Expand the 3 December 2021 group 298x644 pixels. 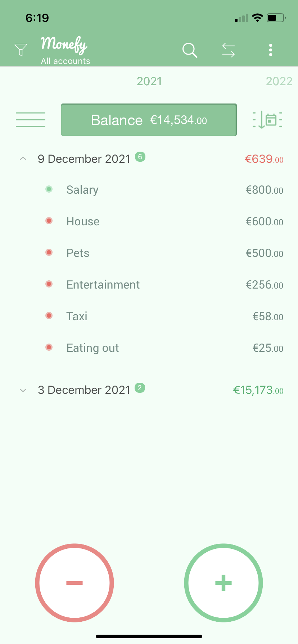[23, 390]
